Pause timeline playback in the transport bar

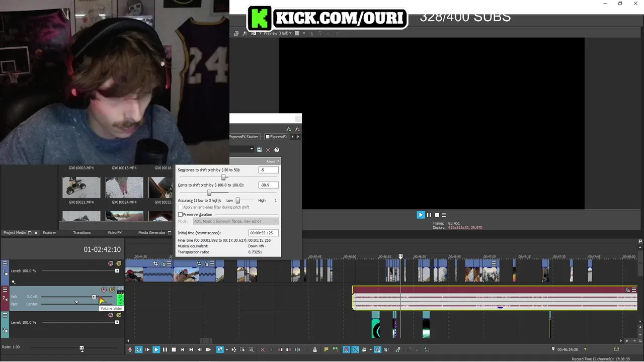[165, 349]
